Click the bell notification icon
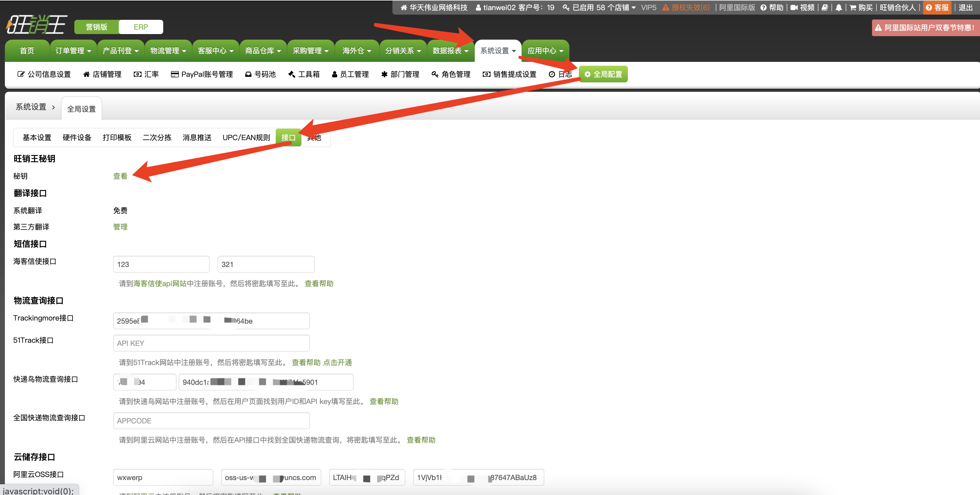Image resolution: width=980 pixels, height=495 pixels. tap(838, 8)
